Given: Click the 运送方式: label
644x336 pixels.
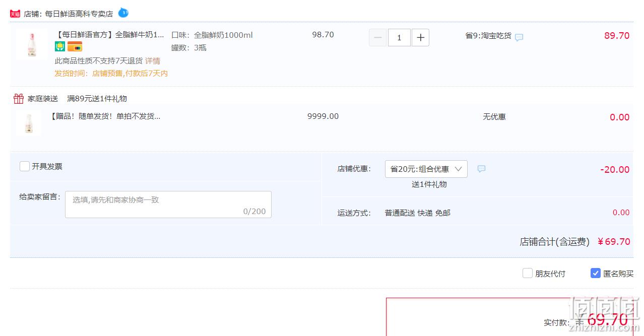Looking at the screenshot, I should click(354, 213).
